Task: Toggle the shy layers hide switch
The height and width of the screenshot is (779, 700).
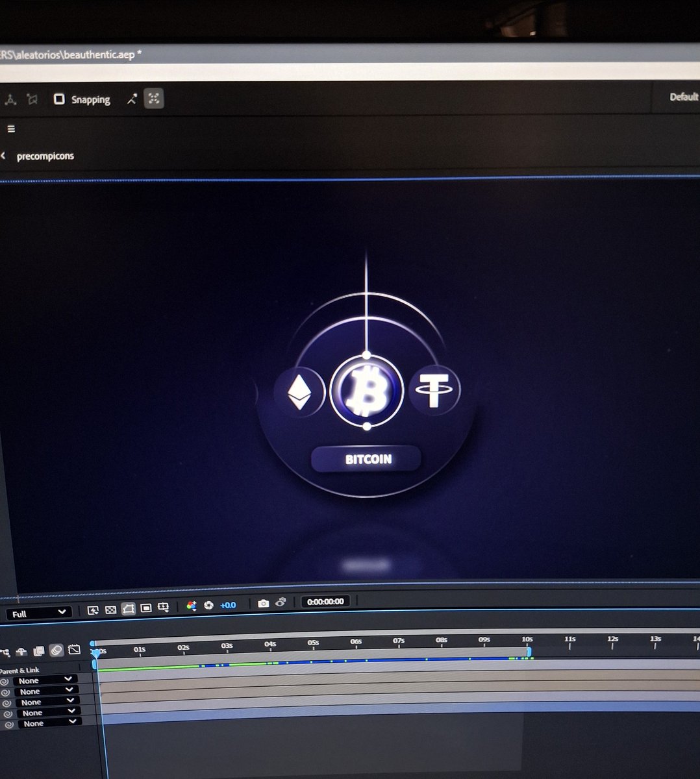Action: point(21,651)
